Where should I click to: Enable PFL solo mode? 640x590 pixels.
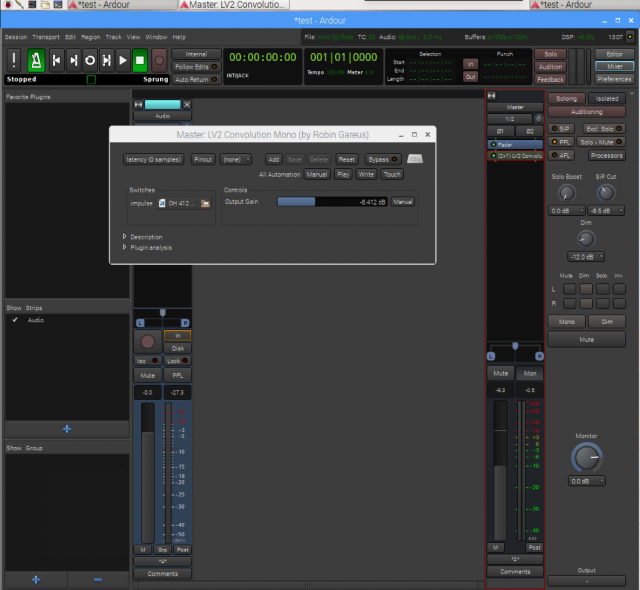pos(561,142)
